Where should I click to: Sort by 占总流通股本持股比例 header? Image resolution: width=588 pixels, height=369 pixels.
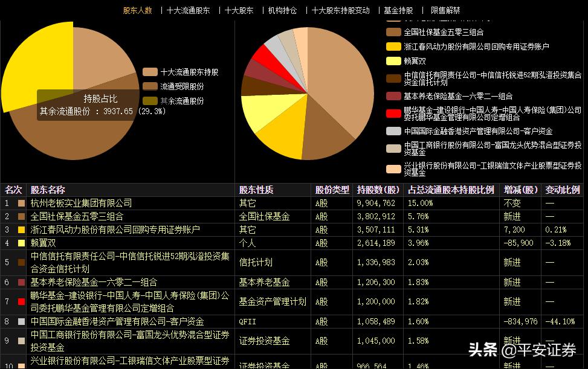point(451,190)
